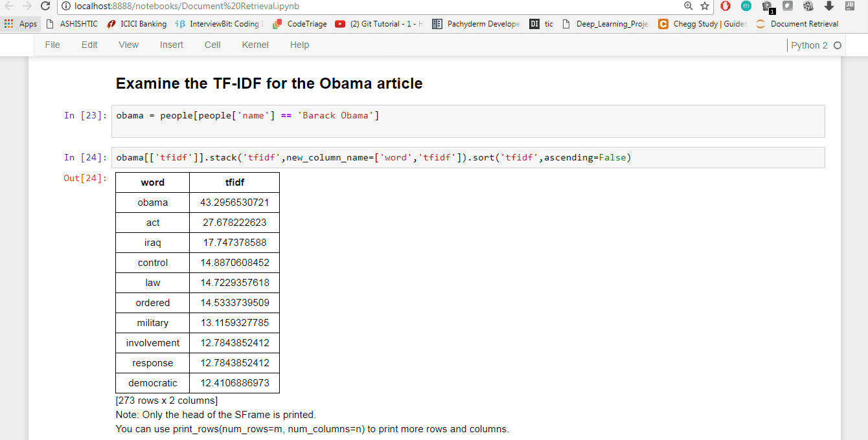The width and height of the screenshot is (868, 440).
Task: Click the kernel status circle indicator
Action: [838, 45]
